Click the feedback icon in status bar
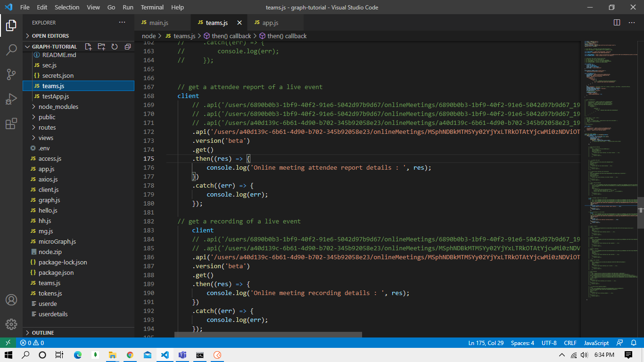Viewport: 644px width, 362px height. coord(620,343)
